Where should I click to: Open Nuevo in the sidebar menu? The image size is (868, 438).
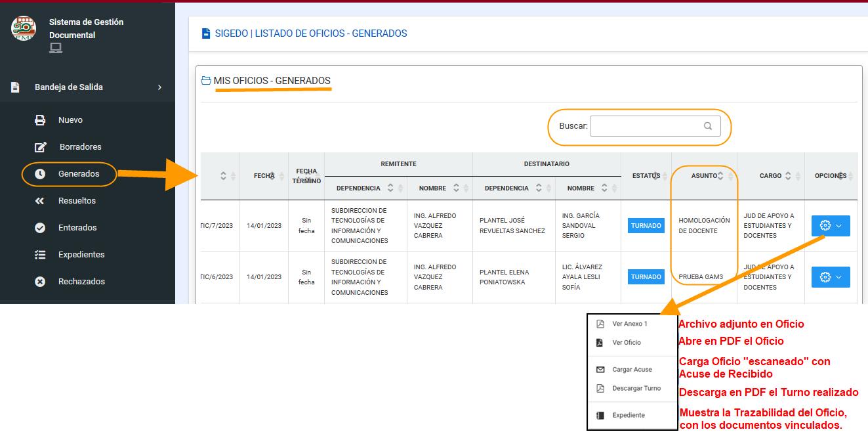click(70, 120)
